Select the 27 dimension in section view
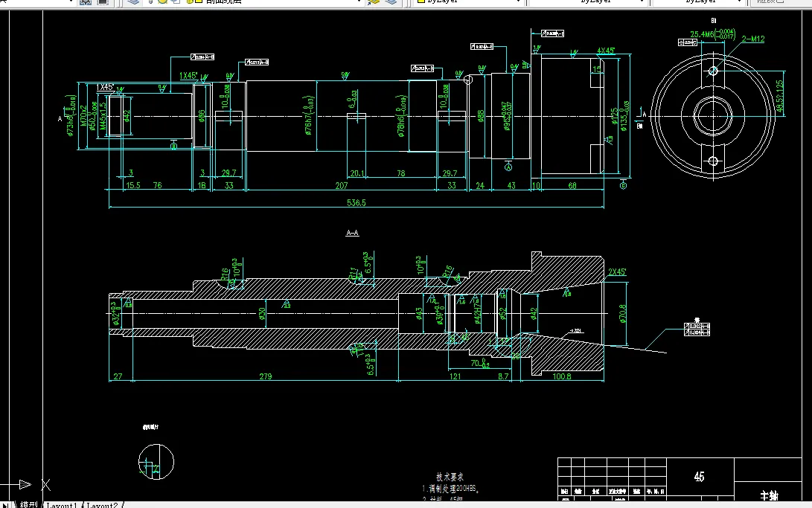Screen dimensions: 812x508 [118, 376]
